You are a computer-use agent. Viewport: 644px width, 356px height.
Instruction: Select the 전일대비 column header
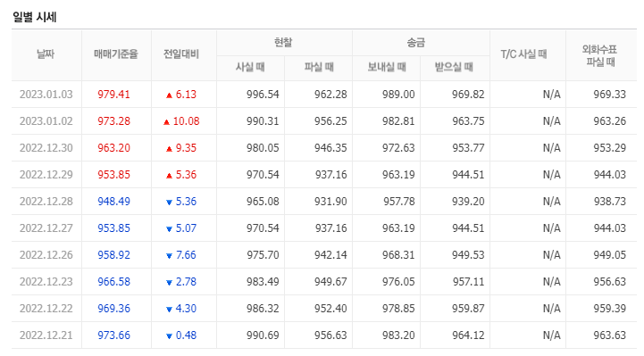point(181,54)
